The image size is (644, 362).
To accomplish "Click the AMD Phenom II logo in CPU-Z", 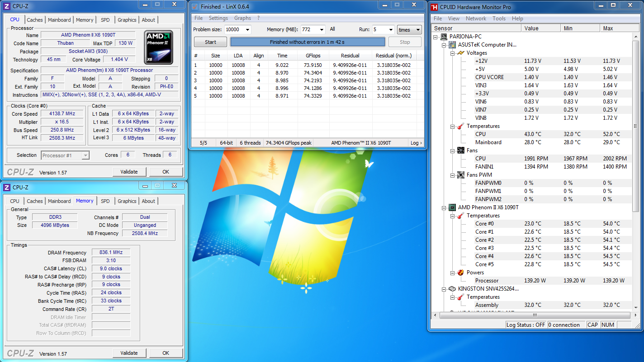I will [158, 47].
